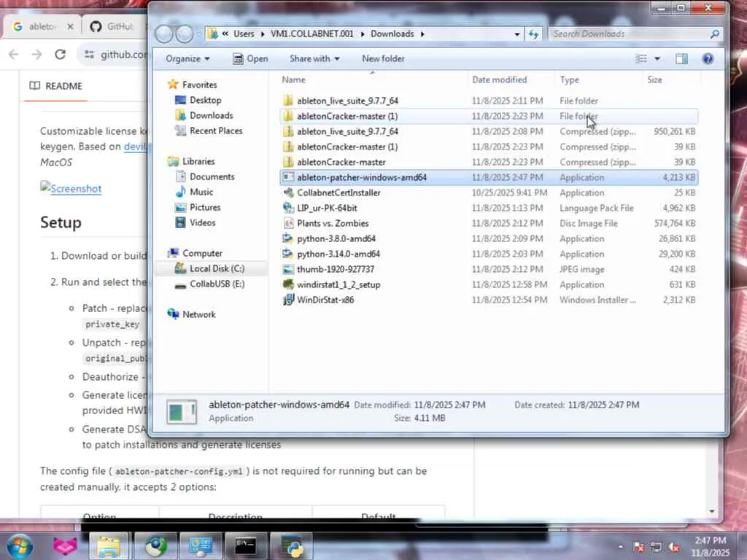This screenshot has width=747, height=560.
Task: Open the Windows Start menu
Action: pyautogui.click(x=20, y=545)
